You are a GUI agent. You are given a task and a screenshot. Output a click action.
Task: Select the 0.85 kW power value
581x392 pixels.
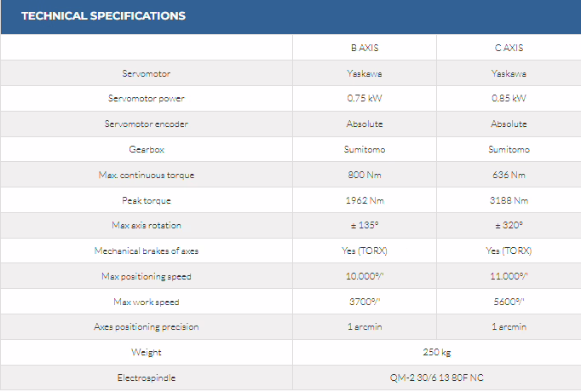pos(509,99)
